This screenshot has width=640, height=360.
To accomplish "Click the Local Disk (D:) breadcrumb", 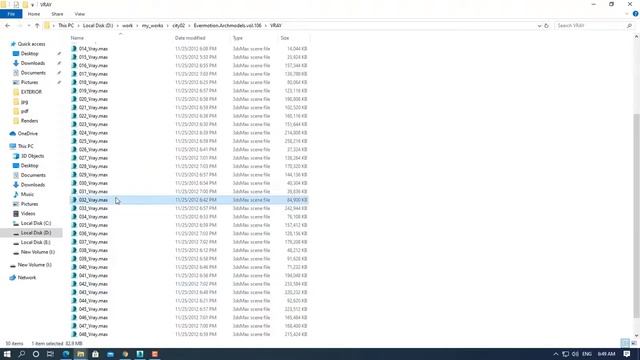I will point(98,25).
